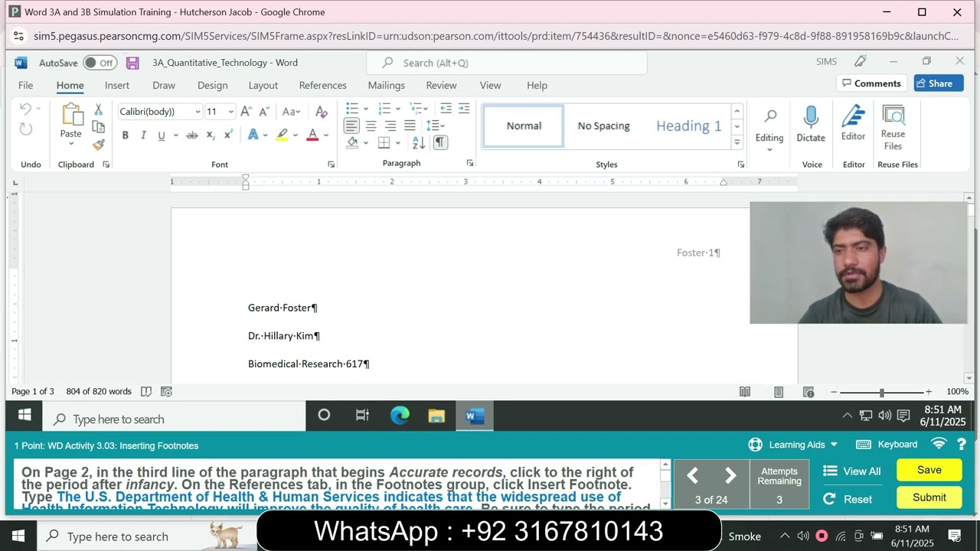Image resolution: width=980 pixels, height=551 pixels.
Task: Increase indent in Paragraph group
Action: (x=463, y=109)
